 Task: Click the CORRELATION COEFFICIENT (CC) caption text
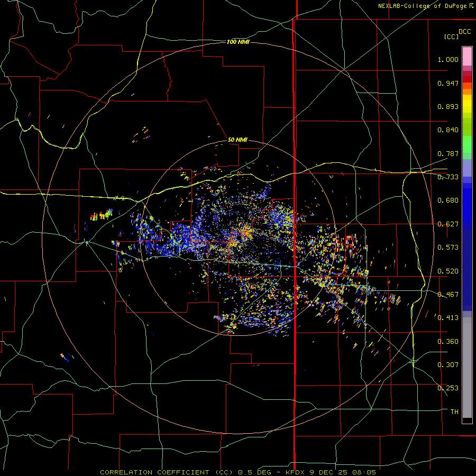click(x=167, y=472)
